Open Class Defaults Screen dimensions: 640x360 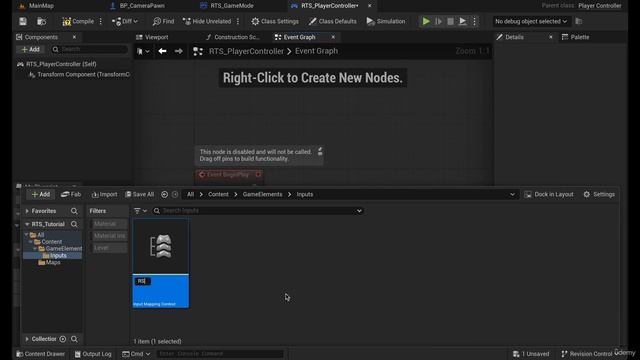(333, 21)
